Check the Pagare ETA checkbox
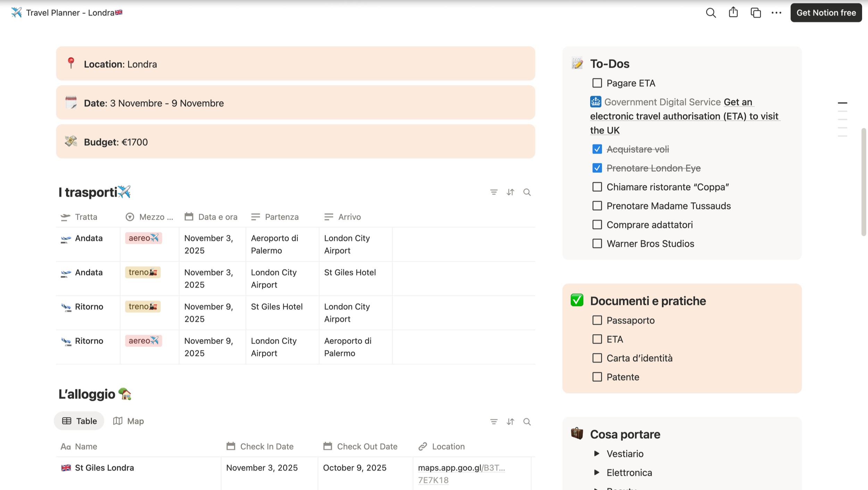Screen dimensions: 868x490 point(597,83)
